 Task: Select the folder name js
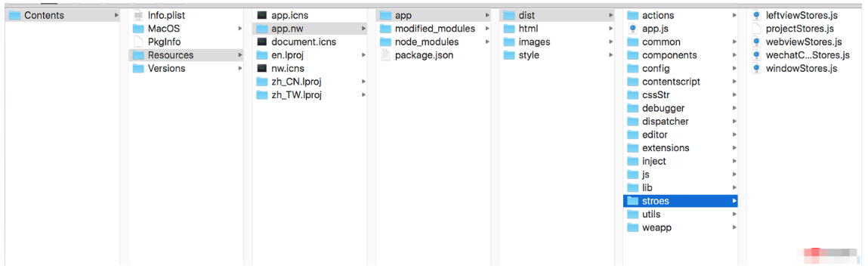click(645, 175)
